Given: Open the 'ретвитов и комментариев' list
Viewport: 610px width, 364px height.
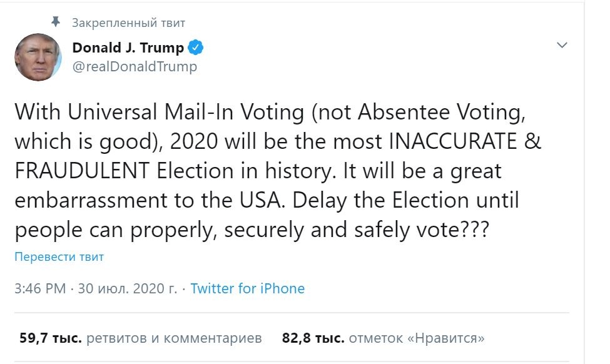Looking at the screenshot, I should point(174,338).
